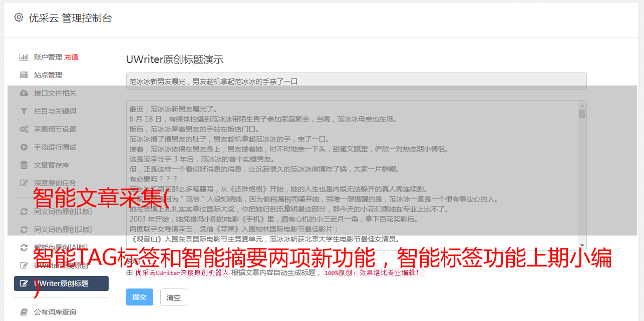Click the title input field about 范冰冰新男友曝光
Viewport: 644px width, 321px height.
[356, 81]
